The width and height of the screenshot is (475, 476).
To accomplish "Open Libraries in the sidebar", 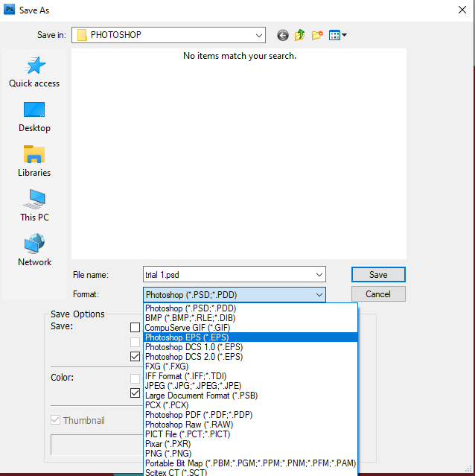I will pos(34,162).
